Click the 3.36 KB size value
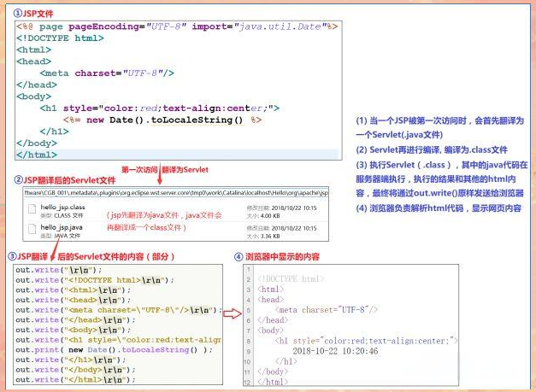The height and width of the screenshot is (392, 536). (x=270, y=236)
